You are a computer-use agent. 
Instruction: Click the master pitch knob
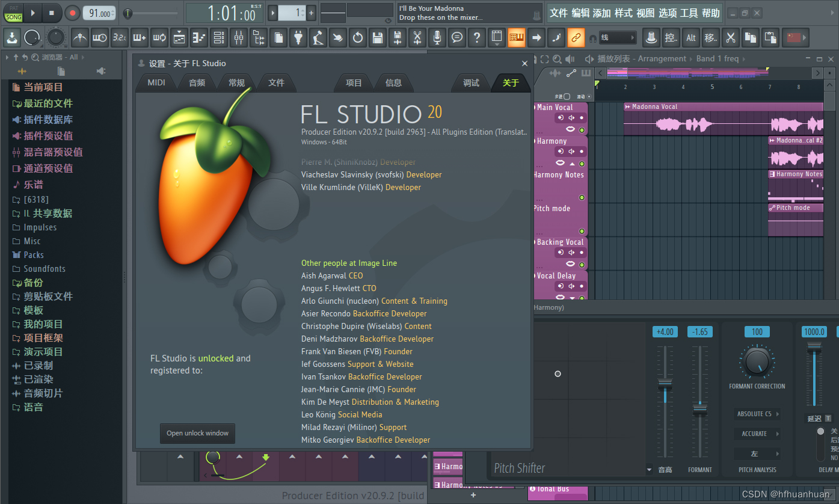(x=56, y=38)
